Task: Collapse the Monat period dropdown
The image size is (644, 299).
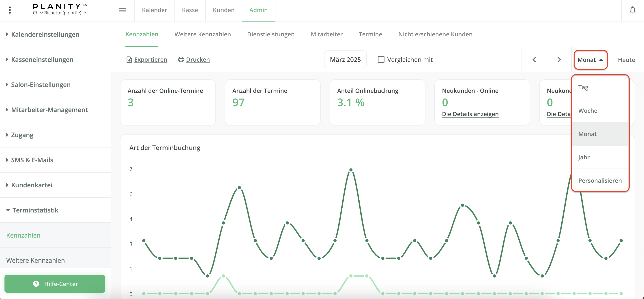Action: click(590, 60)
